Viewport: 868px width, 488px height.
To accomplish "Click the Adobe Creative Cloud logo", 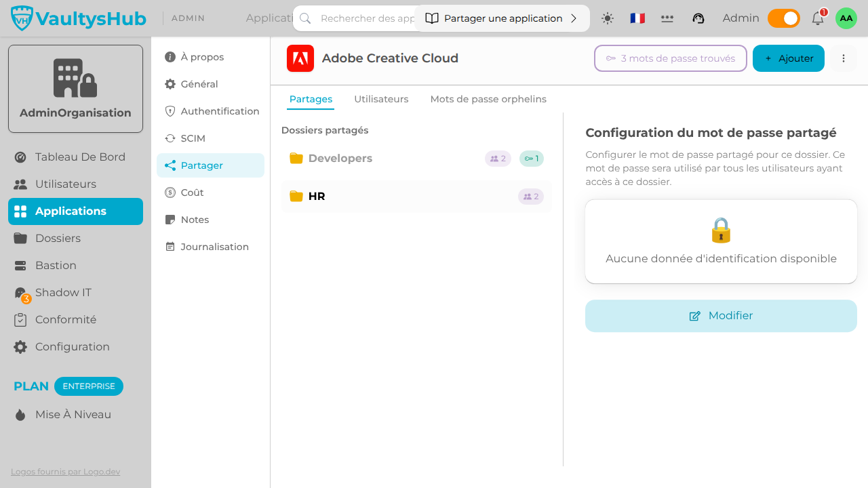I will pos(300,58).
